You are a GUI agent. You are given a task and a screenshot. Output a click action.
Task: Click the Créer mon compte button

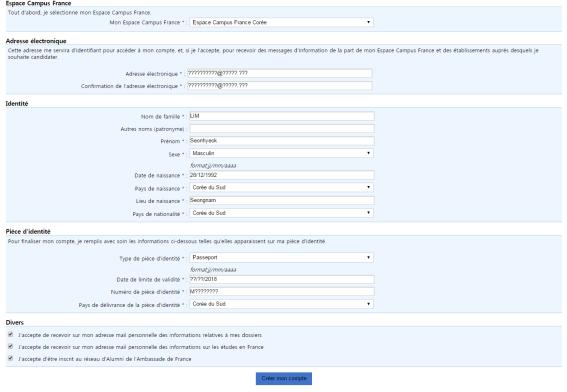(x=284, y=379)
